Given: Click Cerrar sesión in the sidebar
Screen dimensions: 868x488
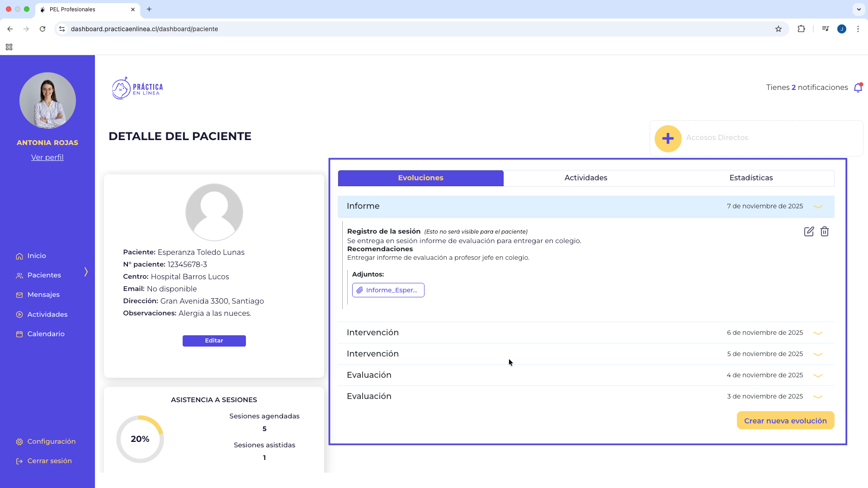Looking at the screenshot, I should [49, 461].
